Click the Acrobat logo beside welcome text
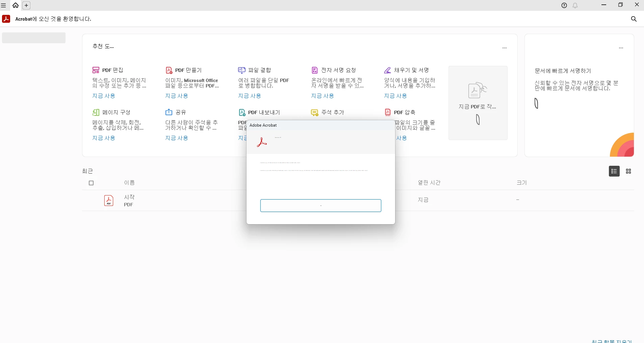Viewport: 644px width, 343px height. [6, 19]
